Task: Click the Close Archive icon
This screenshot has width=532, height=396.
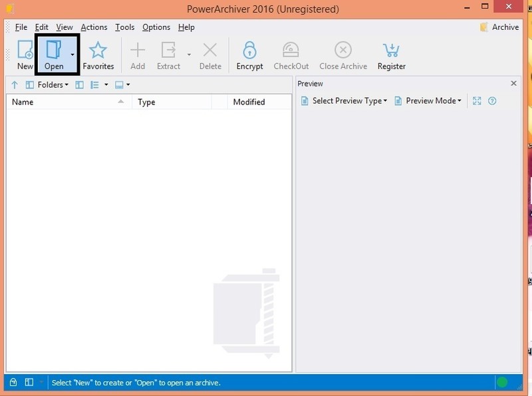Action: [343, 50]
